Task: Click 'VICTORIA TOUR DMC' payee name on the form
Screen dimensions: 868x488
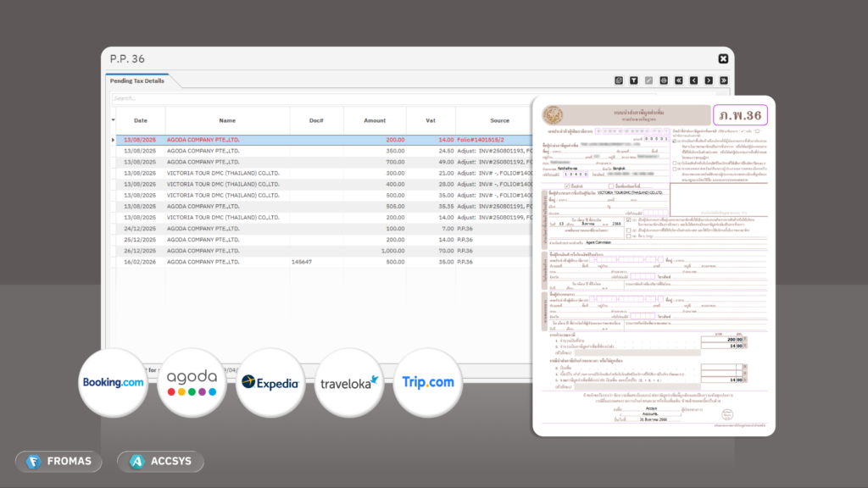Action: click(x=630, y=193)
